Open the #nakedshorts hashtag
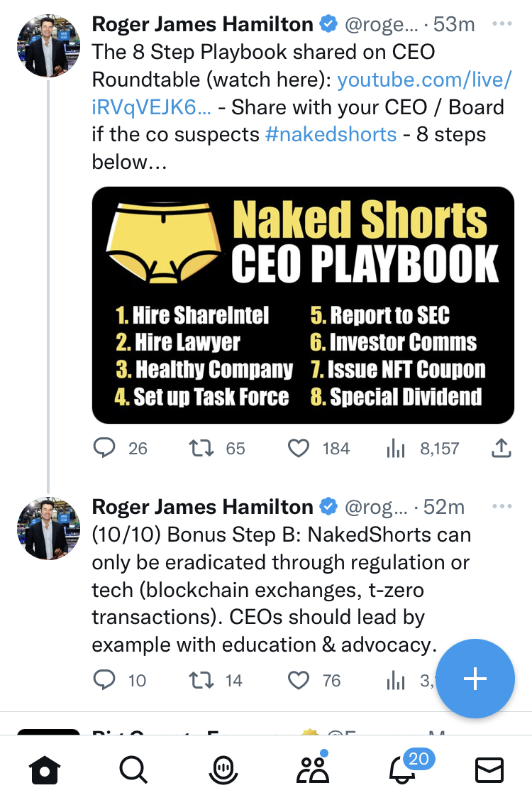This screenshot has height=805, width=532. pos(331,134)
